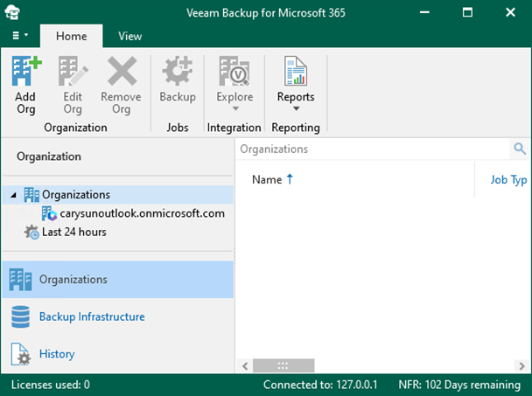Screen dimensions: 532x396
Task: Click the Job Type column header
Action: point(507,179)
